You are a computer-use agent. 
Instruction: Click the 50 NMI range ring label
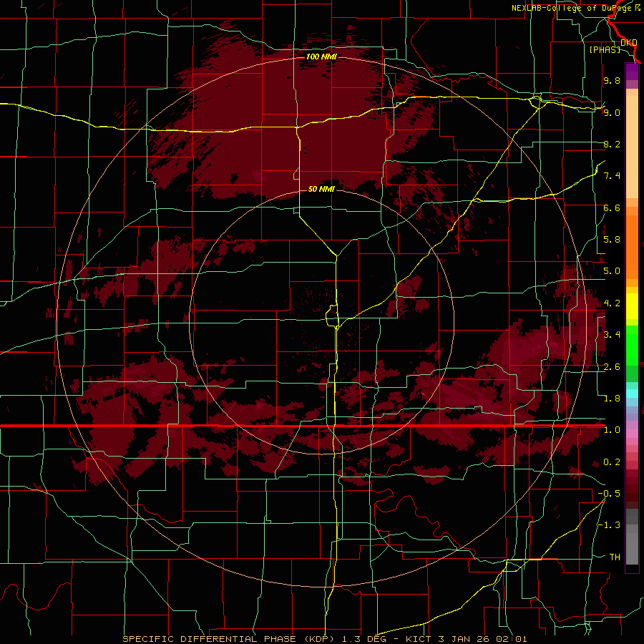pos(321,189)
